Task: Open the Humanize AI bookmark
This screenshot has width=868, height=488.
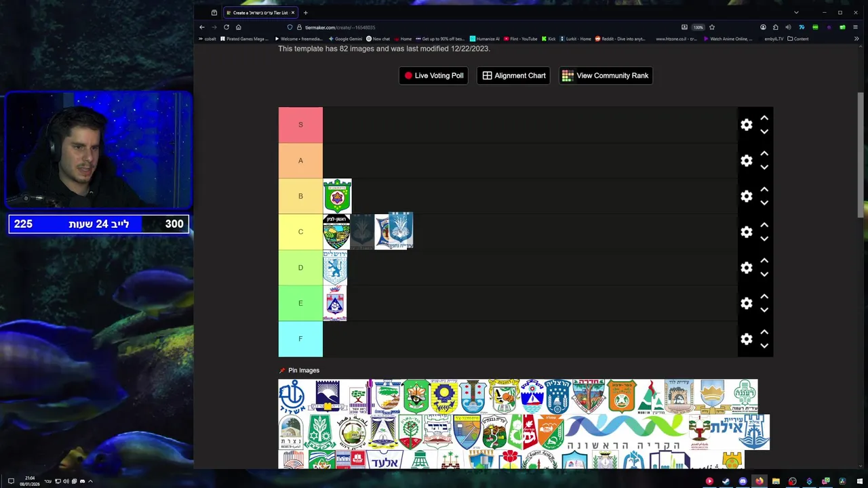Action: pyautogui.click(x=485, y=39)
